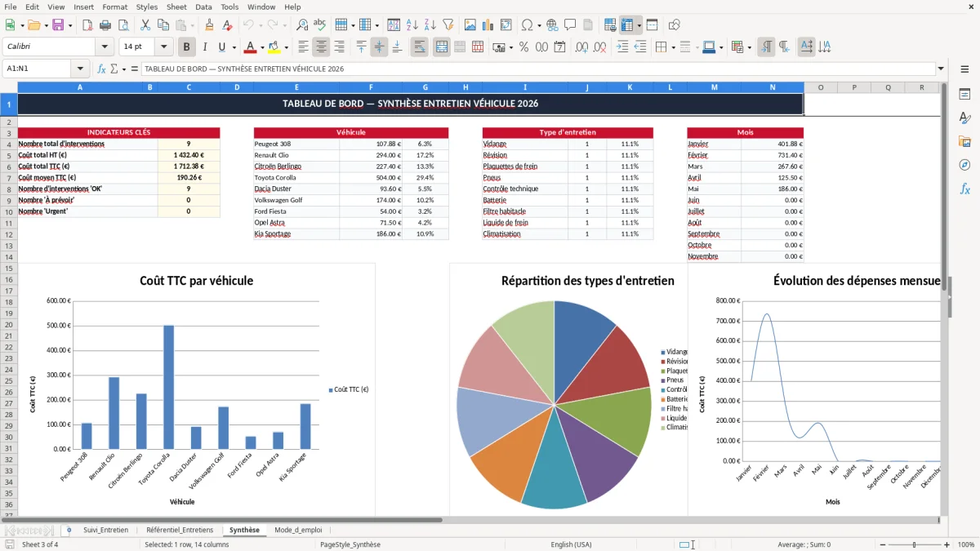Open the font size 14 pt dropdown
Screen dimensions: 980x551
[163, 47]
